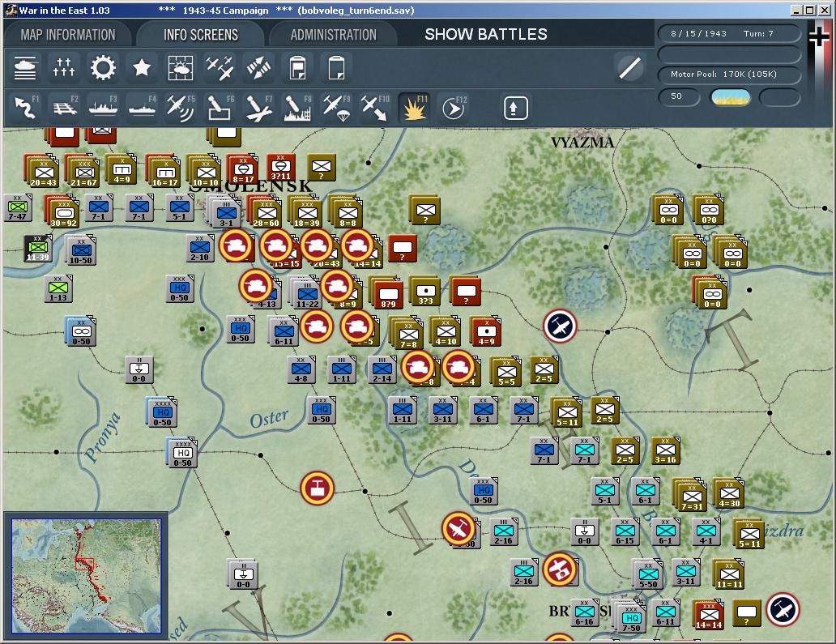Image resolution: width=836 pixels, height=644 pixels.
Task: Switch to the Map Information tab
Action: point(68,35)
